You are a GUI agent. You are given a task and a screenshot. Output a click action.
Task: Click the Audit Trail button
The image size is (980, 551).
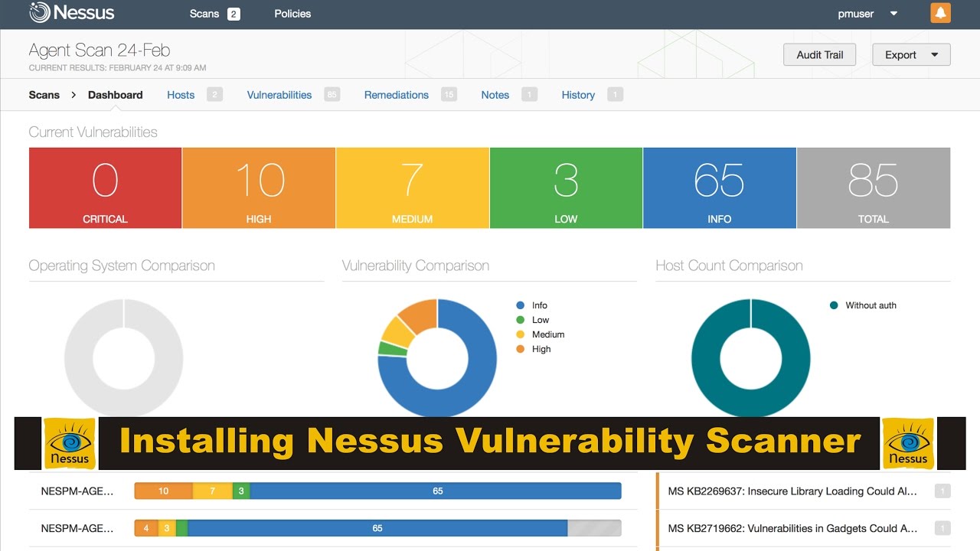coord(819,54)
